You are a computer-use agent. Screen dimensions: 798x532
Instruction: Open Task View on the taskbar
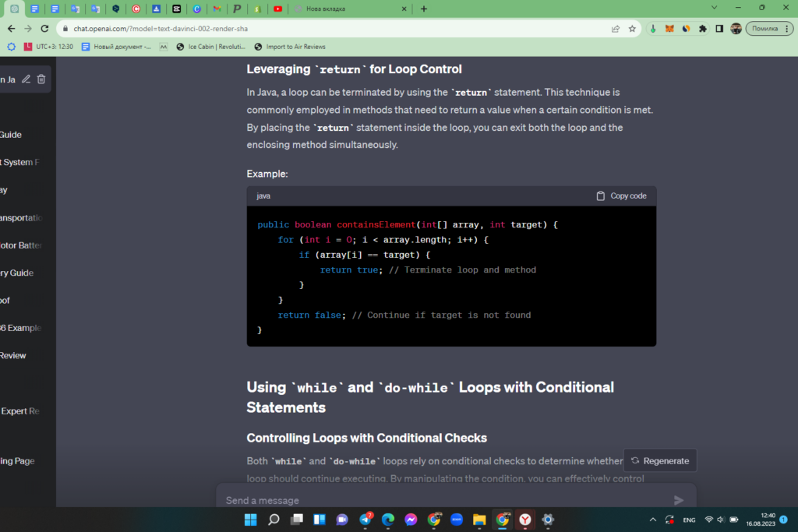297,520
